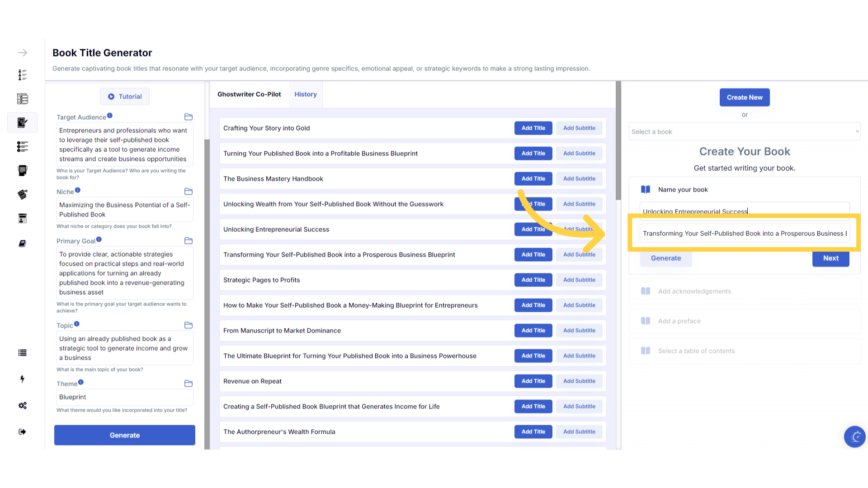Switch to the History tab
Viewport: 868px width, 488px height.
point(306,94)
